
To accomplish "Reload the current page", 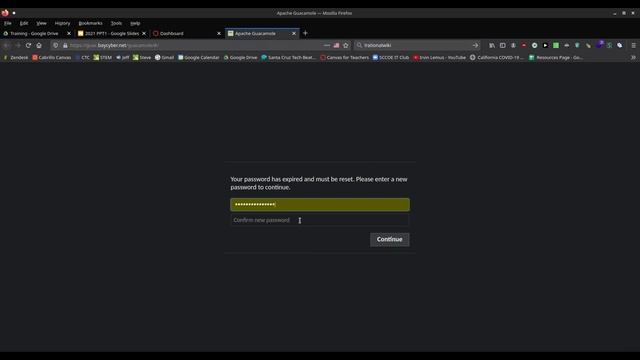I will tap(28, 45).
